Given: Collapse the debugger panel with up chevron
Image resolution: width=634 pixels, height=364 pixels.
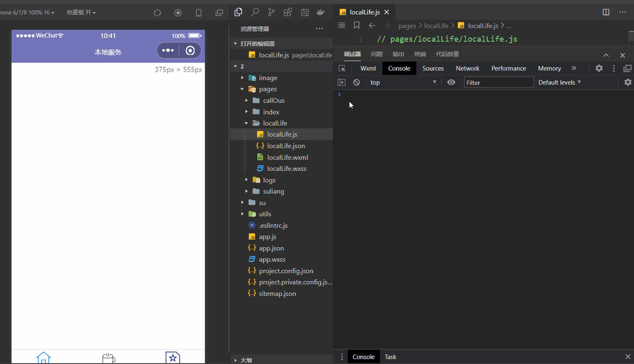Looking at the screenshot, I should (606, 55).
